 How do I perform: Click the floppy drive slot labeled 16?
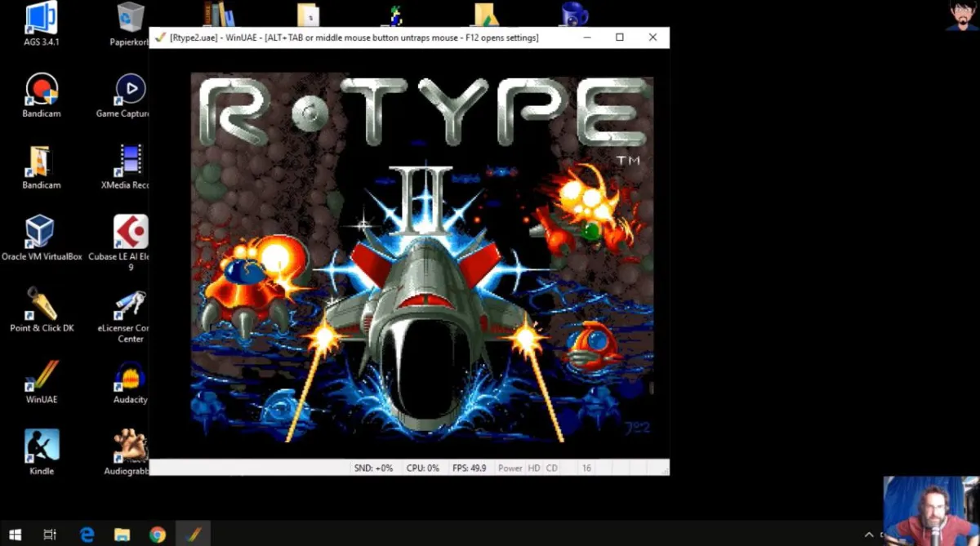click(586, 468)
